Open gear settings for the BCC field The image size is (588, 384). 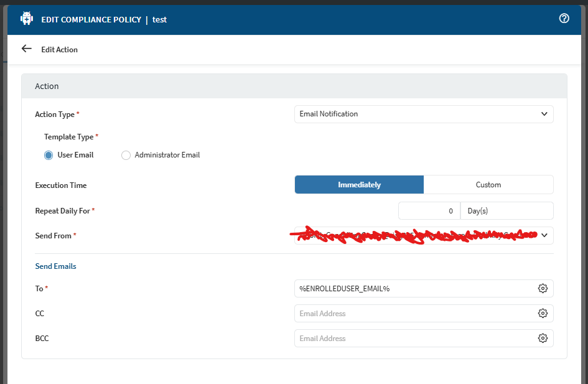[543, 338]
